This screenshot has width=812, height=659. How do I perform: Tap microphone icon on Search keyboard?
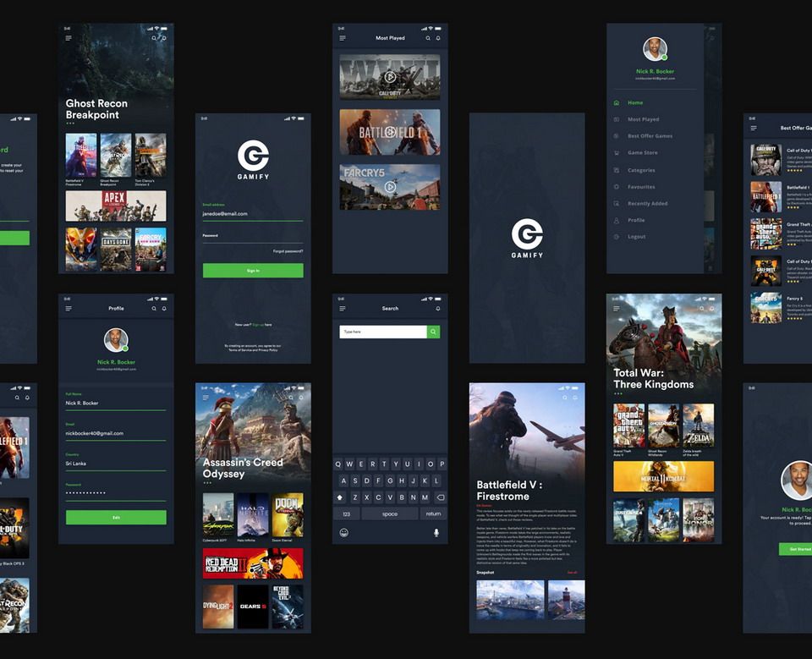click(436, 533)
